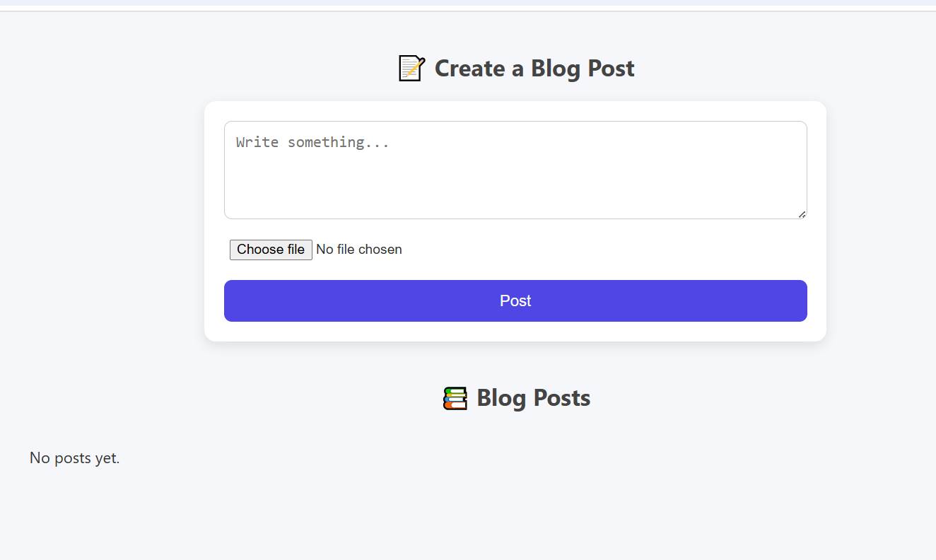Click the word Posts in lower heading
Viewport: 936px width, 560px height.
coord(562,398)
